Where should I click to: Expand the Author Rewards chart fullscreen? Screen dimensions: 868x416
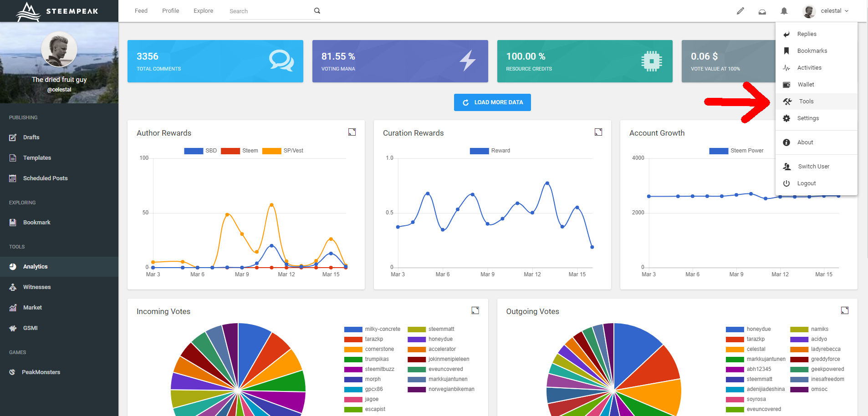click(x=352, y=132)
